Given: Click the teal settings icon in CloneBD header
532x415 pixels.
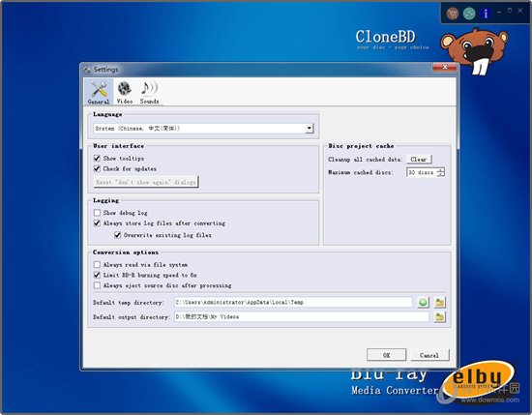Looking at the screenshot, I should coord(469,14).
